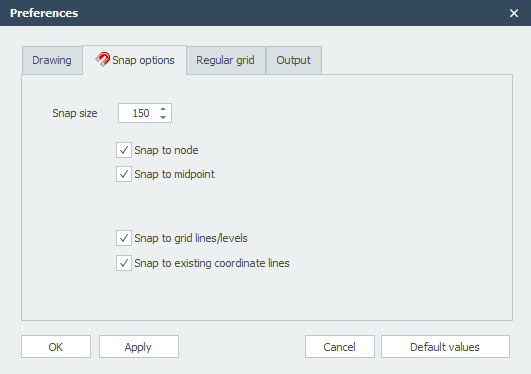531x374 pixels.
Task: Toggle Snap to existing coordinate lines
Action: point(124,263)
